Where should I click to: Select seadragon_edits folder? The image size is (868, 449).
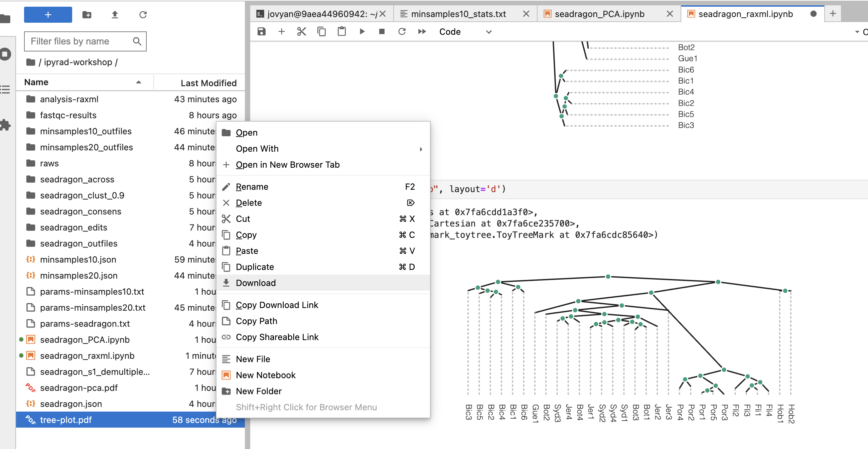coord(116,228)
